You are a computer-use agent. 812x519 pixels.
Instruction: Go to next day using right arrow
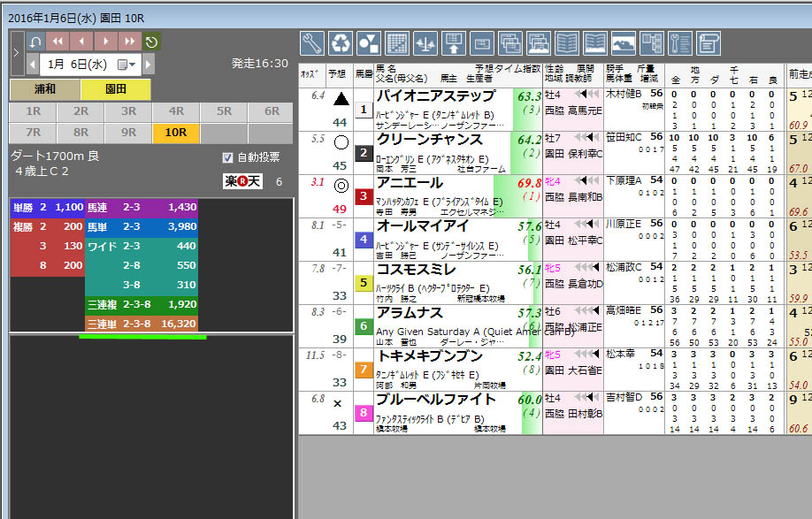tap(148, 65)
